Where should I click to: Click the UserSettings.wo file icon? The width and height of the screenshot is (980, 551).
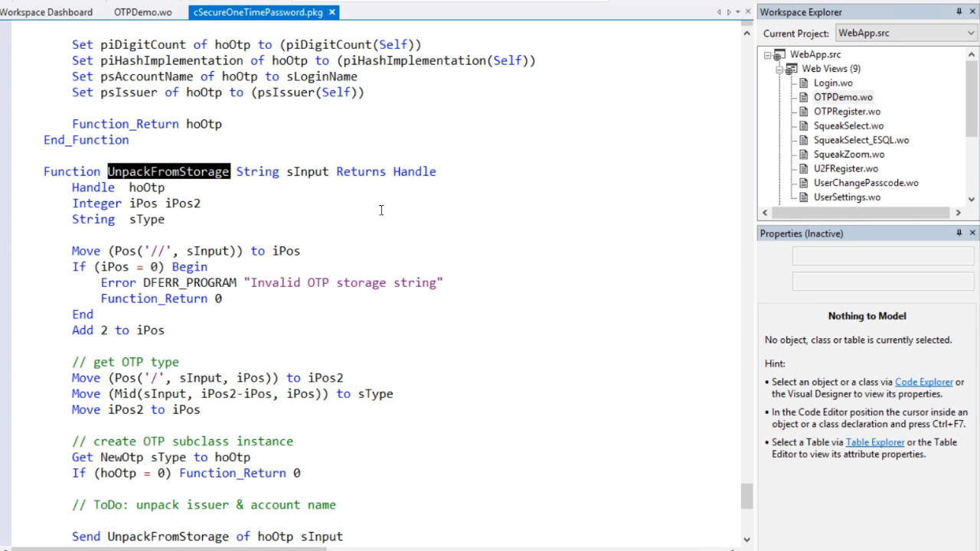803,197
